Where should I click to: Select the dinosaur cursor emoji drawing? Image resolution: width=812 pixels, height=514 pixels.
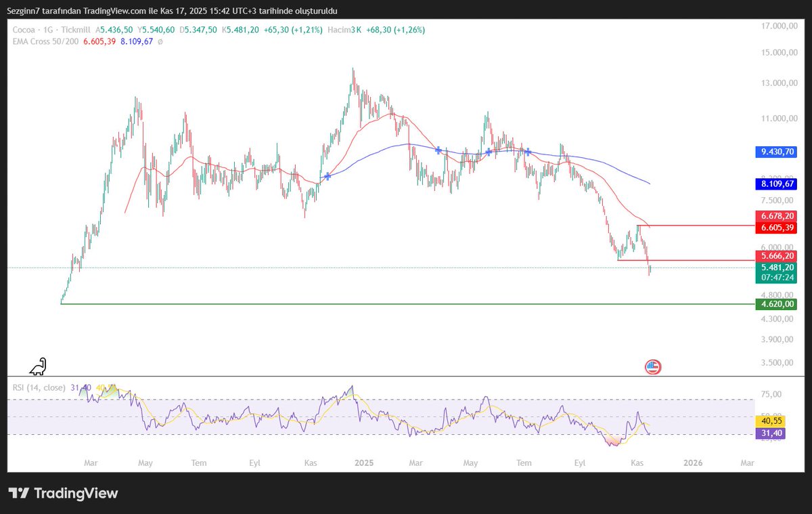[38, 366]
